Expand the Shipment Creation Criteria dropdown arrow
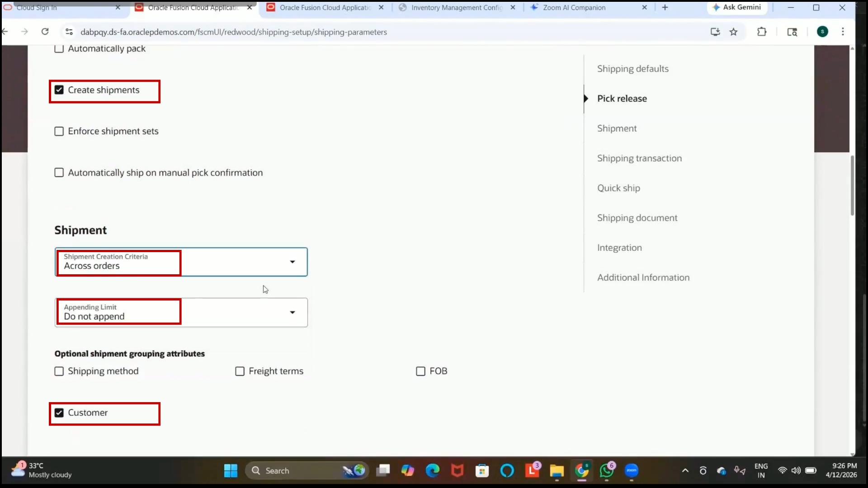The width and height of the screenshot is (868, 488). coord(292,262)
